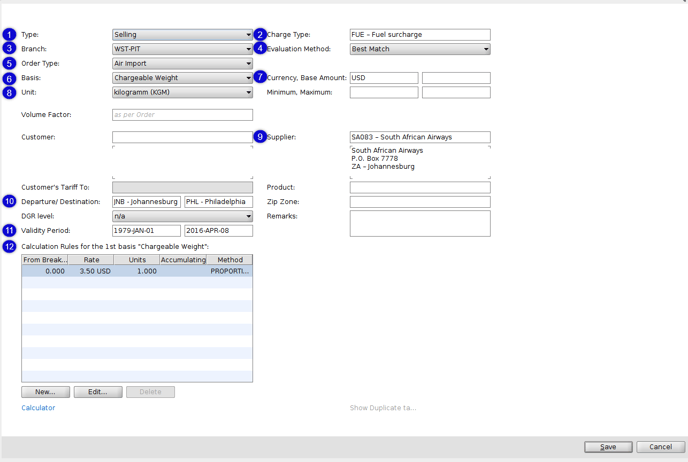This screenshot has width=688, height=462.
Task: Open the Branch dropdown showing WST-PIT
Action: pyautogui.click(x=182, y=49)
